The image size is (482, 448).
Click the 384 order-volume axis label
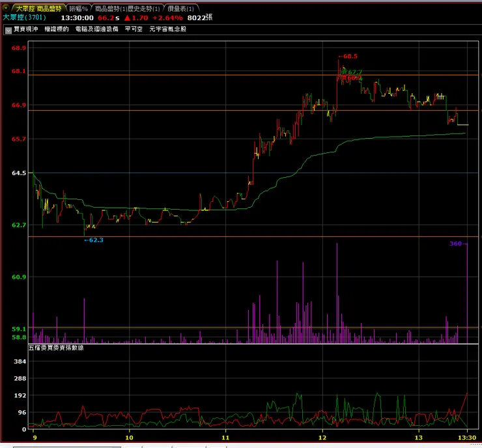click(20, 361)
